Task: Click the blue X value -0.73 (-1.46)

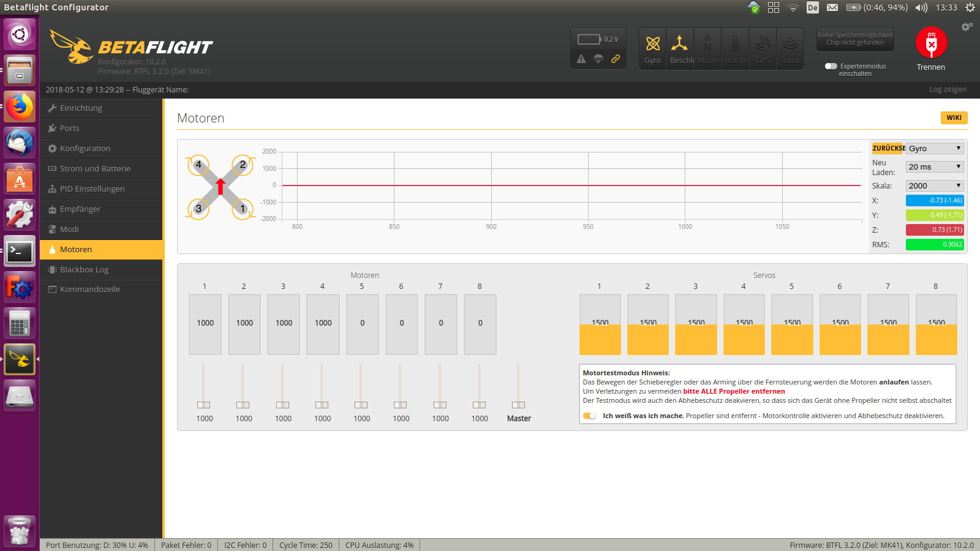Action: point(935,200)
